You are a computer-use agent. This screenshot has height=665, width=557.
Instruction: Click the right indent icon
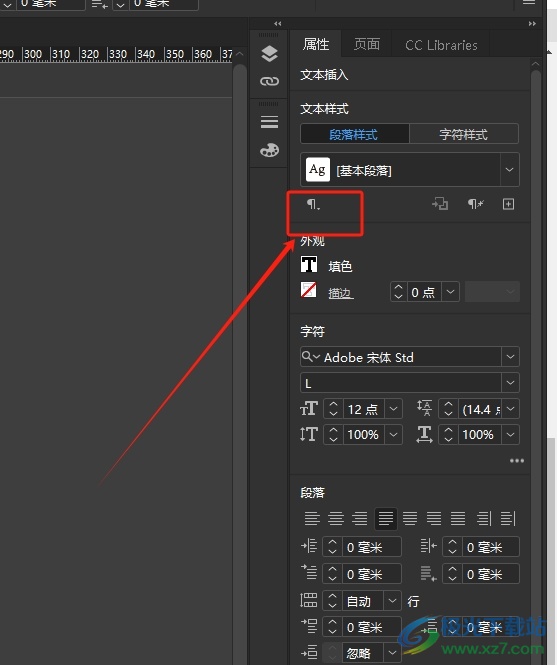428,546
